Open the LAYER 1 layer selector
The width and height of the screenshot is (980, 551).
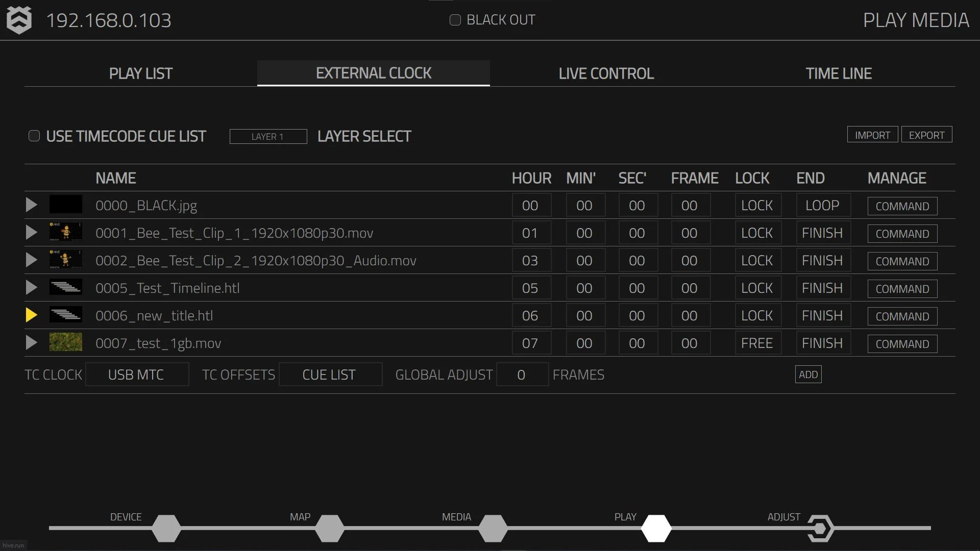click(268, 136)
